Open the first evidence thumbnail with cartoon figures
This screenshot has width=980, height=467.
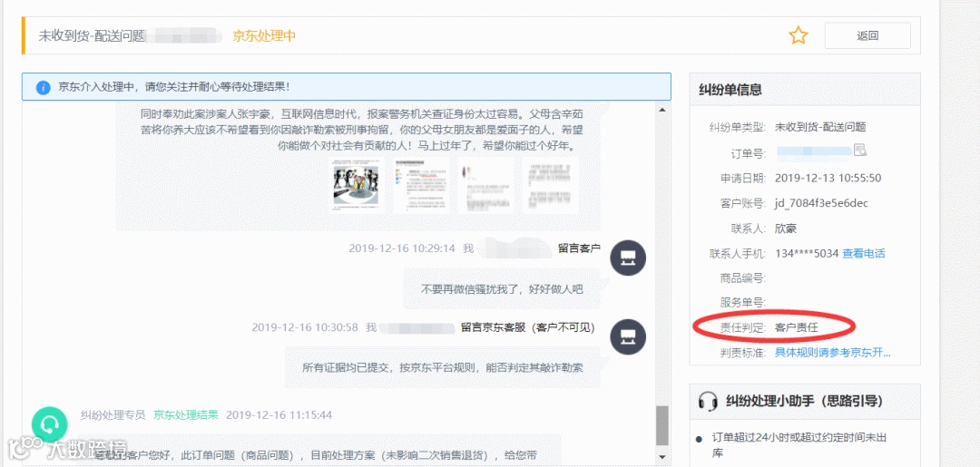355,185
